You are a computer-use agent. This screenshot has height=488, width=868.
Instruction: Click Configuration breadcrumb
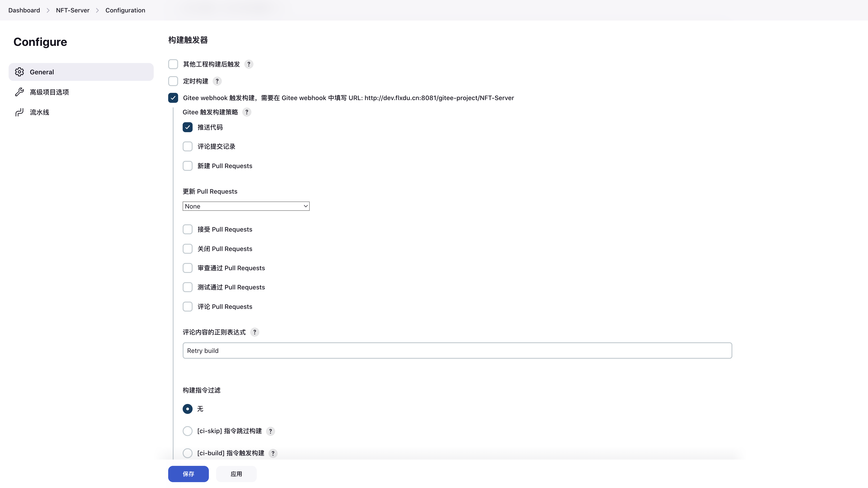pos(125,10)
